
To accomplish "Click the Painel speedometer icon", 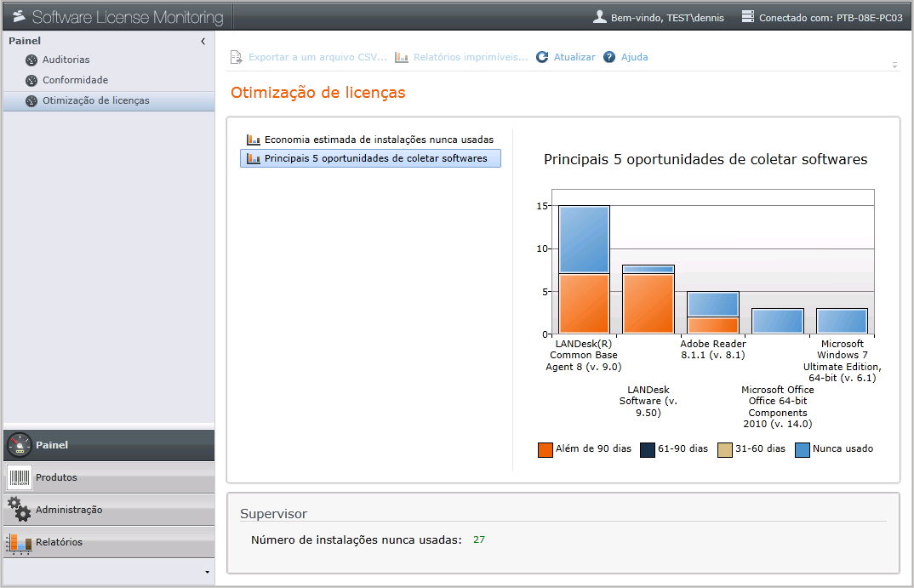I will 20,445.
